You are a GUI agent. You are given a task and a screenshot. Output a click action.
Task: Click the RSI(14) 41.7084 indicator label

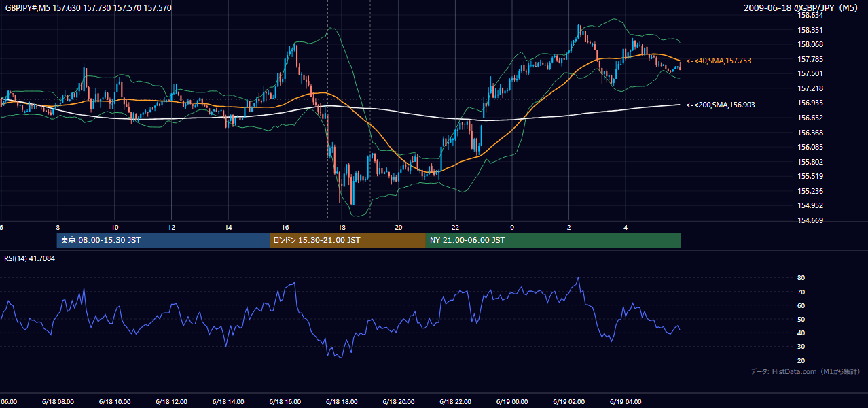click(30, 258)
